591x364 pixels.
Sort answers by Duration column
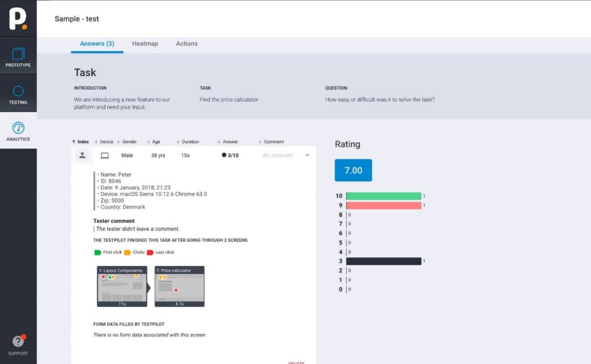(187, 142)
